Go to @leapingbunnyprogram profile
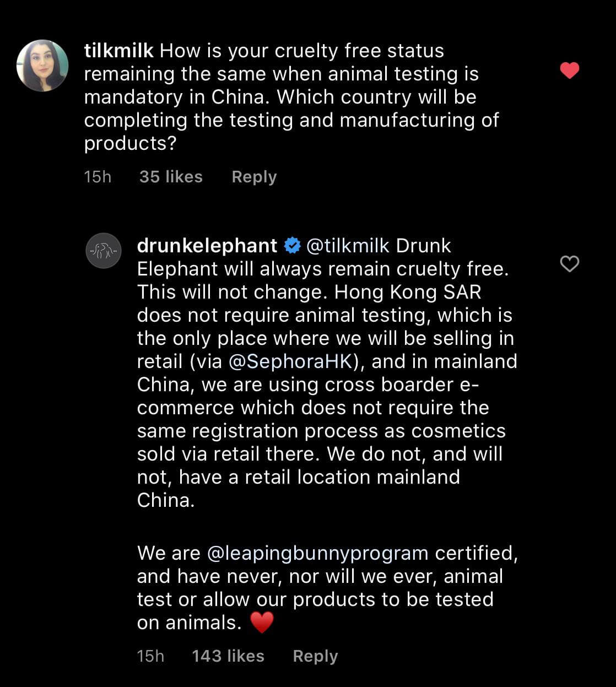The width and height of the screenshot is (616, 687). [x=317, y=553]
